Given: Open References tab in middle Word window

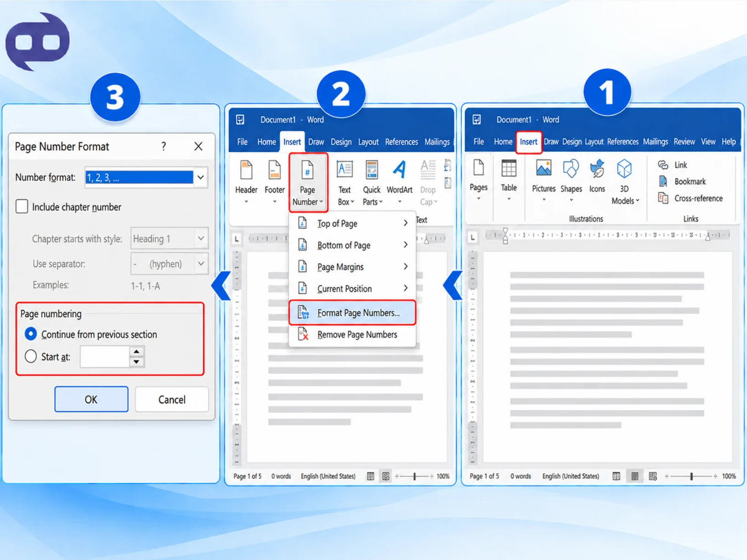Looking at the screenshot, I should pos(402,142).
